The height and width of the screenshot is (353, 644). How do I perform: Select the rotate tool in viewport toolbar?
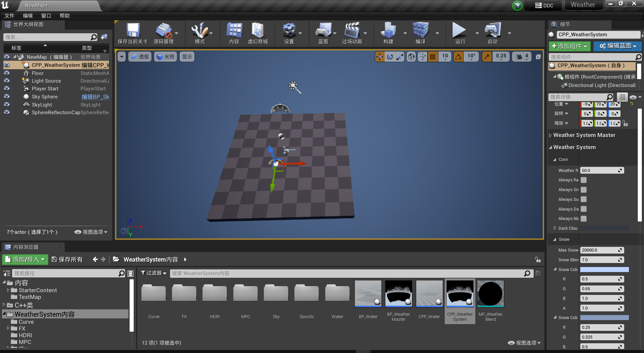tap(389, 56)
